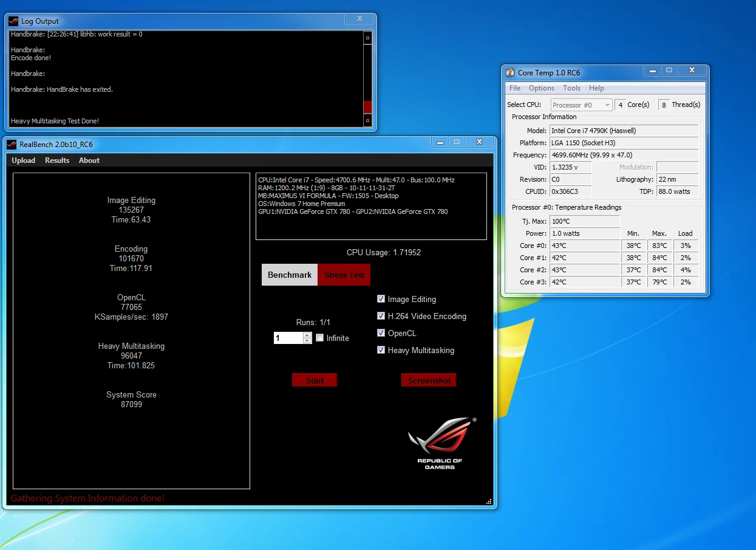This screenshot has height=550, width=756.
Task: Click the Model field Intel Core i7 4790K
Action: (624, 131)
